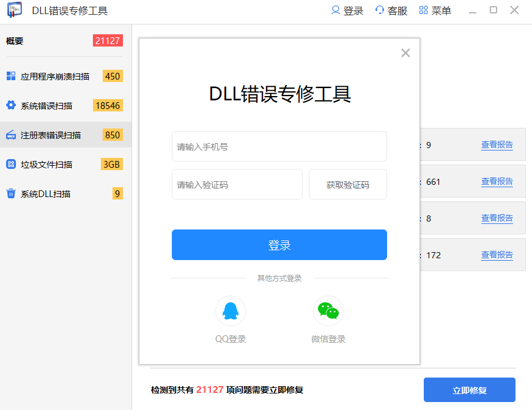Screen dimensions: 532x410
Task: Click the system DLL scan trash icon
Action: 11,193
